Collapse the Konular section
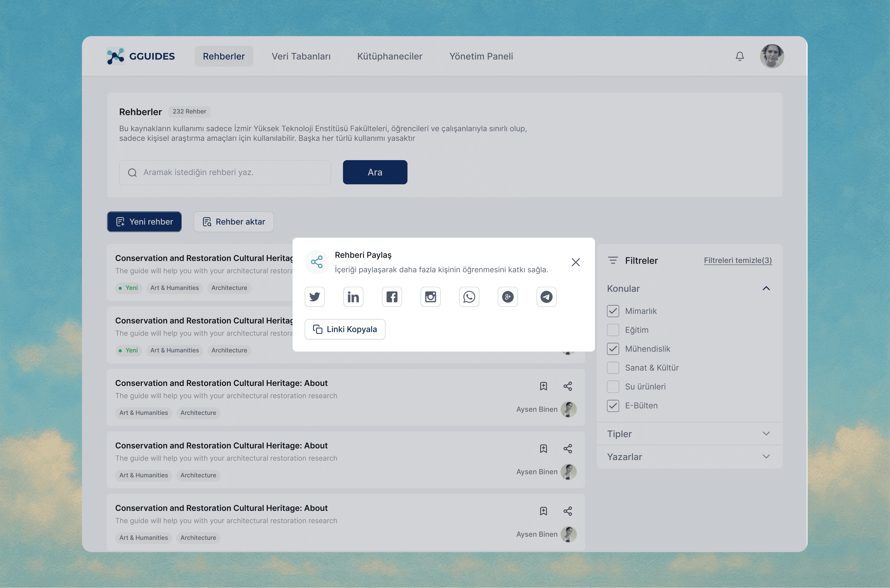This screenshot has height=588, width=890. 766,289
